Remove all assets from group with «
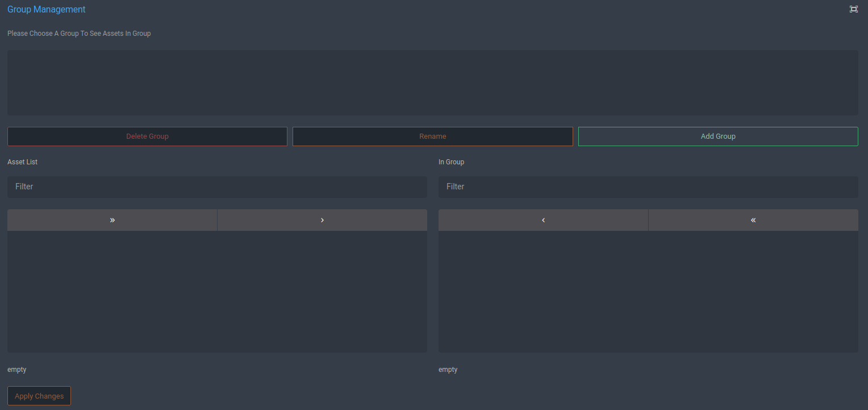 [753, 220]
